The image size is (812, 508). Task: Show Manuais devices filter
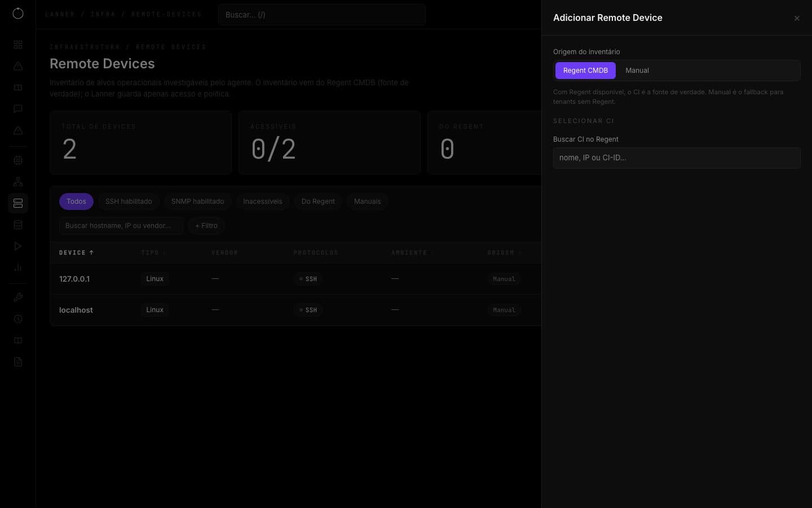(x=367, y=202)
